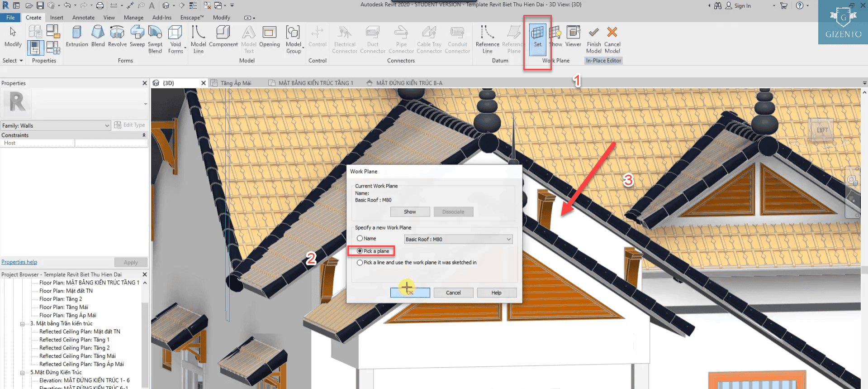Image resolution: width=868 pixels, height=389 pixels.
Task: Switch to Tầng Áp Mái view tab
Action: point(236,83)
